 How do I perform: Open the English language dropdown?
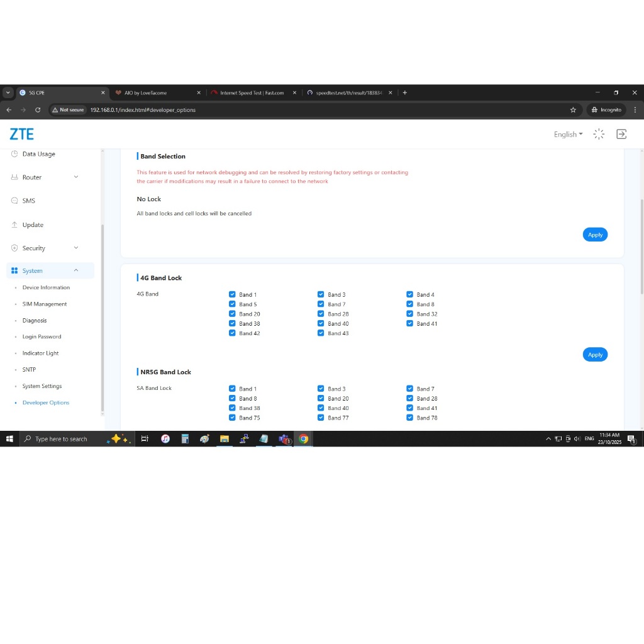pyautogui.click(x=568, y=135)
